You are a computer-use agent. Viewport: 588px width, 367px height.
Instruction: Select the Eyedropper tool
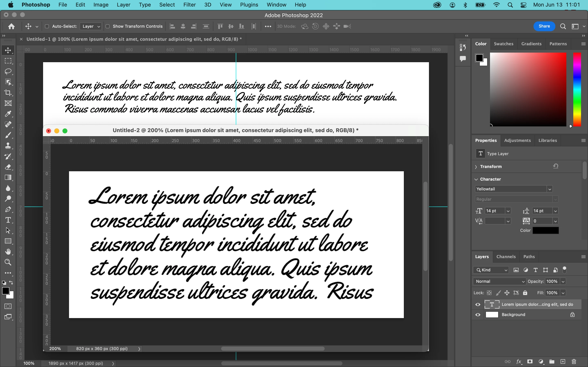click(8, 114)
